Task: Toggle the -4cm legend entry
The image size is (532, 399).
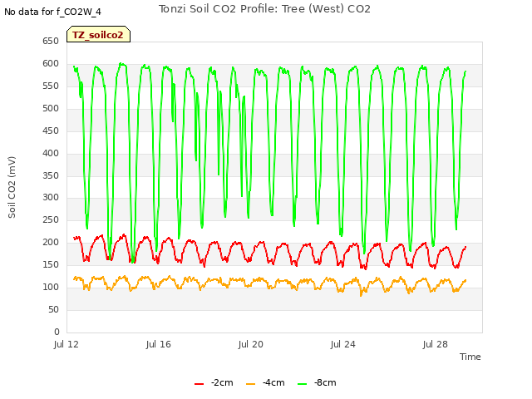Action: pyautogui.click(x=265, y=382)
